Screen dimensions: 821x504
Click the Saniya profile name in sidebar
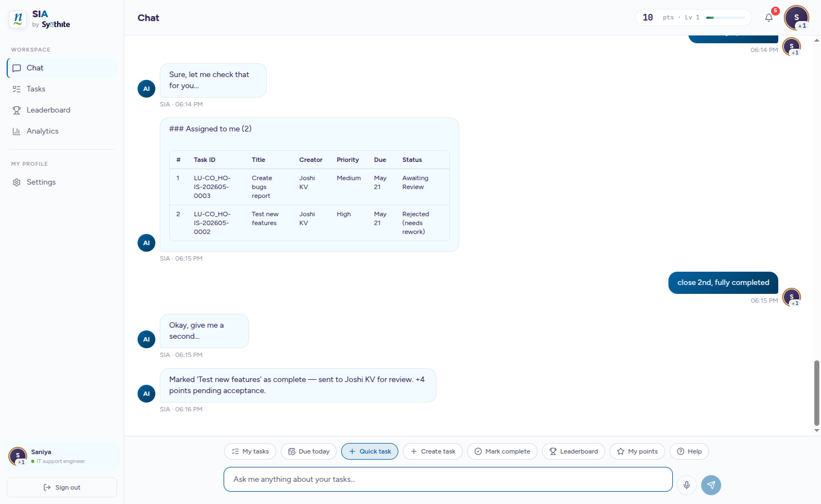(x=41, y=452)
